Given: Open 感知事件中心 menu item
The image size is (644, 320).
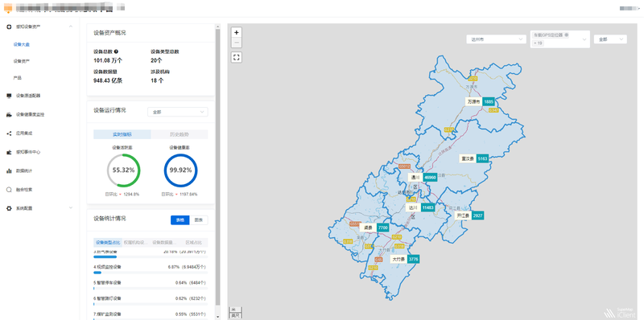Looking at the screenshot, I should (x=28, y=152).
